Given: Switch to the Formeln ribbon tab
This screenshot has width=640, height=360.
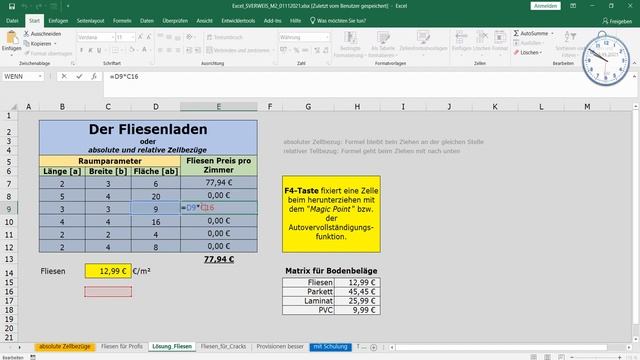Looking at the screenshot, I should [122, 21].
